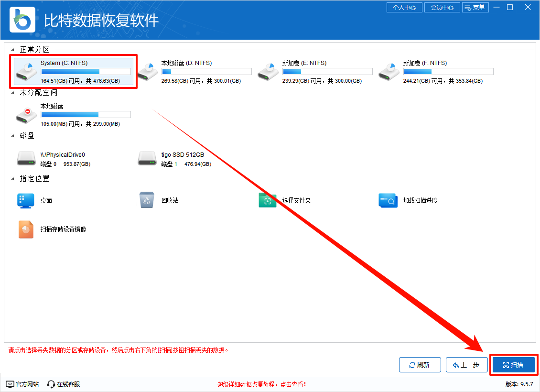540x392 pixels.
Task: Click the 选择文件夹 folder selection icon
Action: click(x=268, y=200)
